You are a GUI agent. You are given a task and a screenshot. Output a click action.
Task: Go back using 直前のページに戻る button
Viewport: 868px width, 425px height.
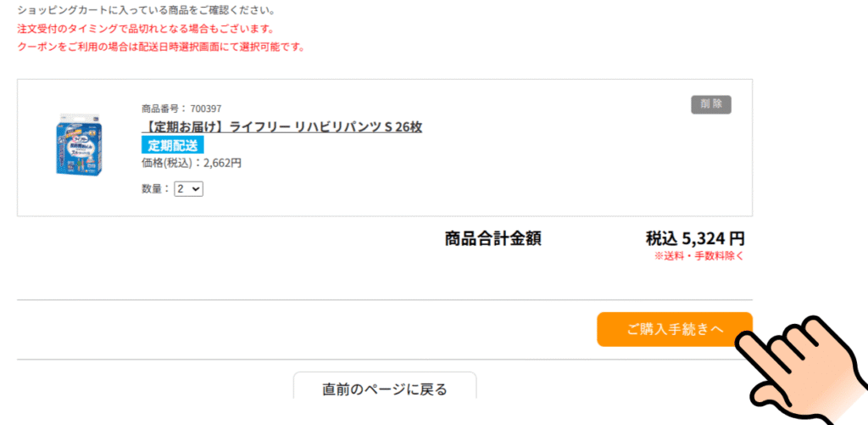(x=385, y=386)
